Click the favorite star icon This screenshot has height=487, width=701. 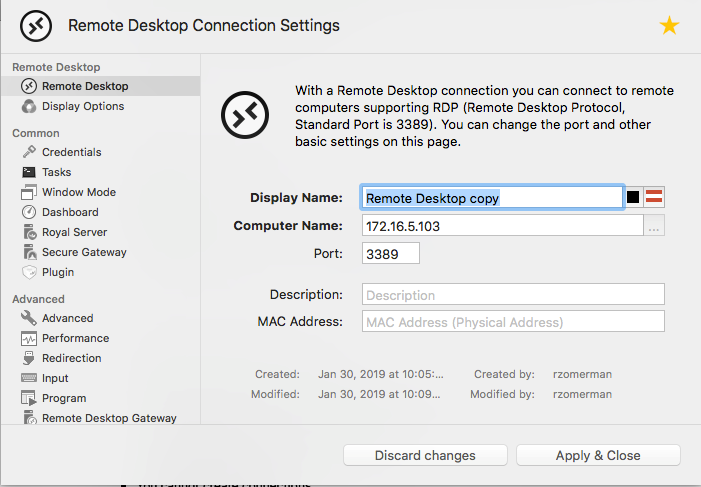click(x=669, y=25)
